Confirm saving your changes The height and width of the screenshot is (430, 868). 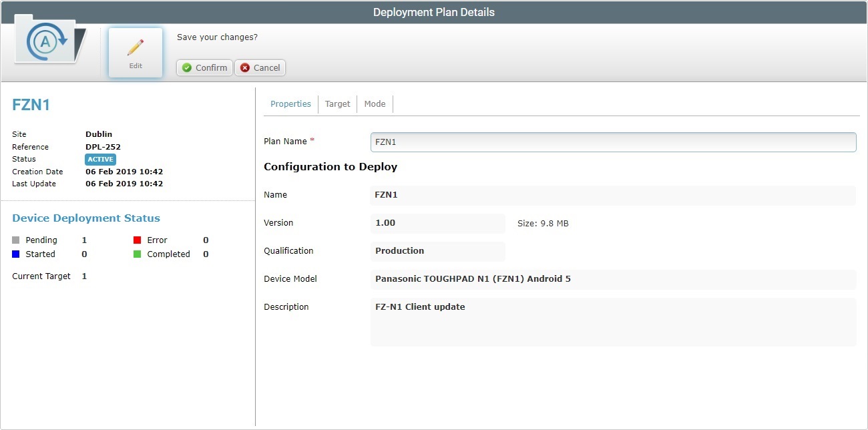coord(204,67)
